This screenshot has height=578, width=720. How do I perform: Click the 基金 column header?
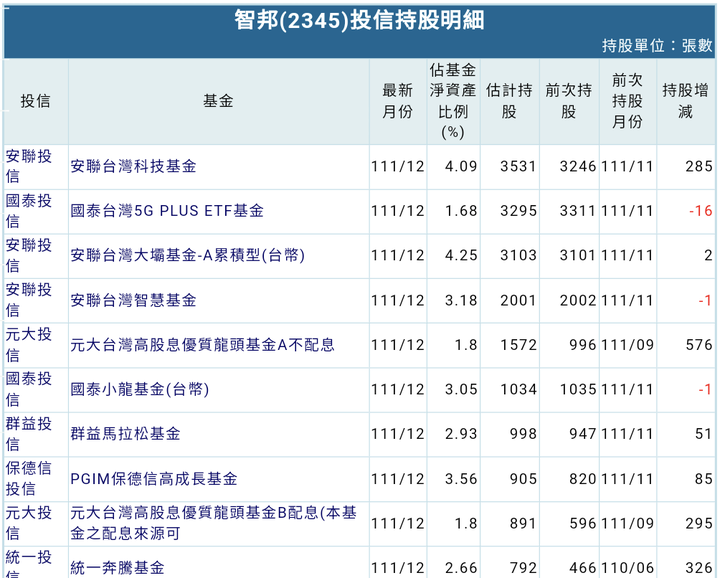click(219, 101)
